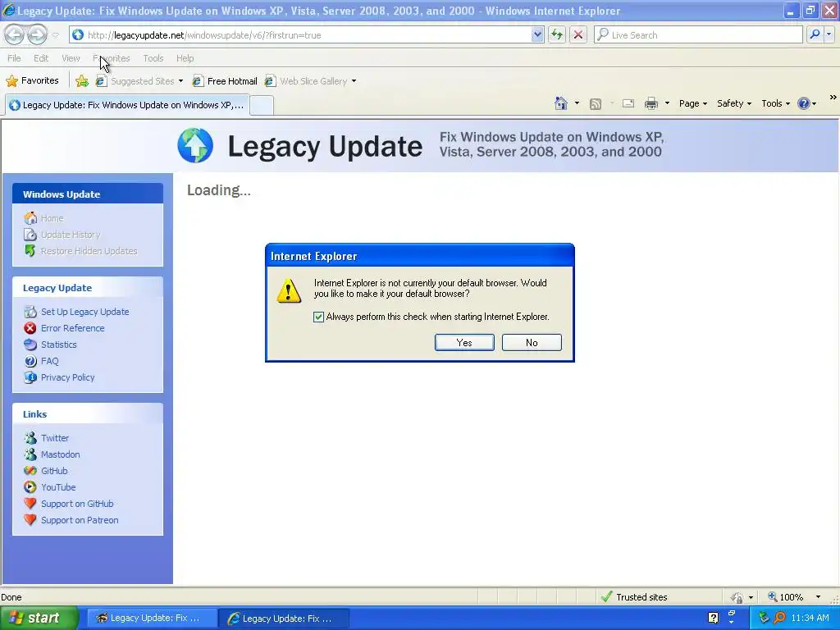
Task: Click the Back navigation arrow
Action: pos(15,34)
